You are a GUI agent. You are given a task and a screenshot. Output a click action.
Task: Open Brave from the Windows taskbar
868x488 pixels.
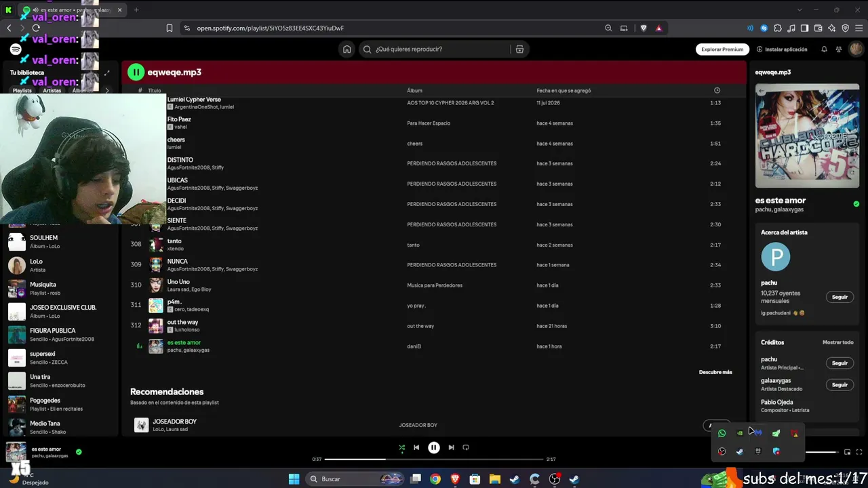tap(455, 479)
